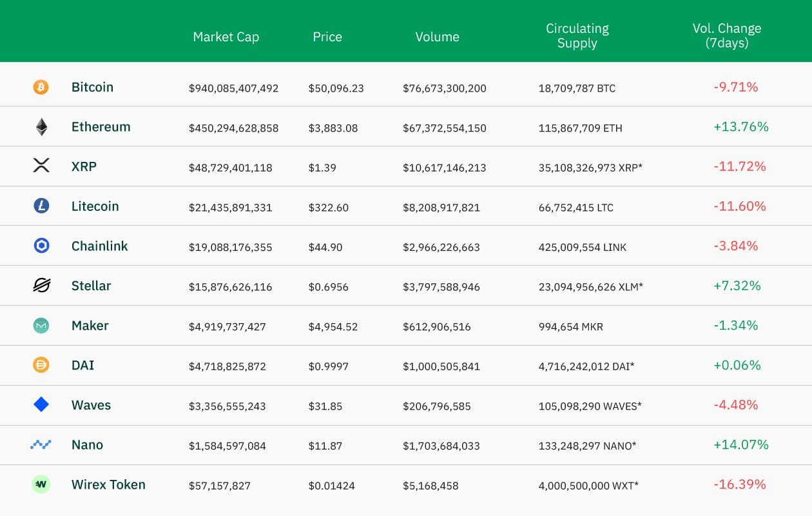812x516 pixels.
Task: Select the Circulating Supply column header
Action: (x=577, y=36)
